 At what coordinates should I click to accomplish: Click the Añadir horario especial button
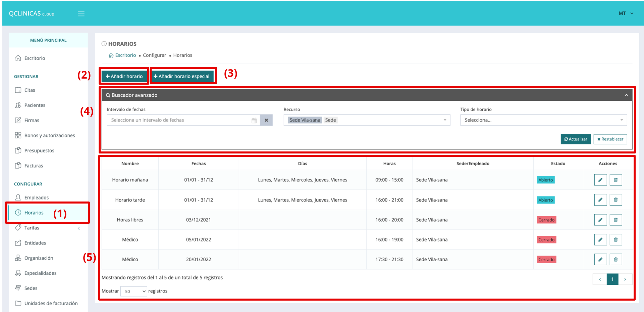181,77
